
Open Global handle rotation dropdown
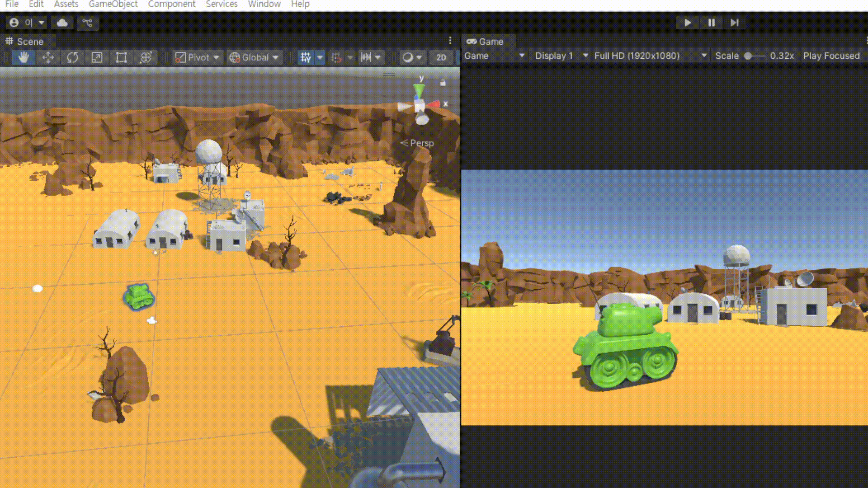click(254, 57)
